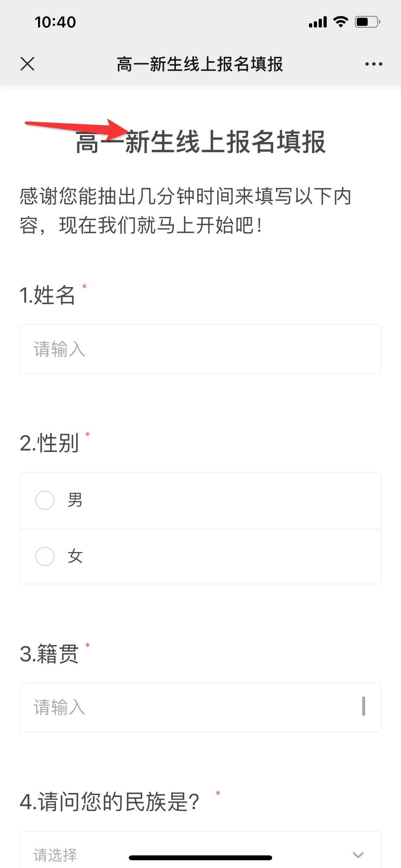Click the 籍贯 input field

click(x=200, y=708)
